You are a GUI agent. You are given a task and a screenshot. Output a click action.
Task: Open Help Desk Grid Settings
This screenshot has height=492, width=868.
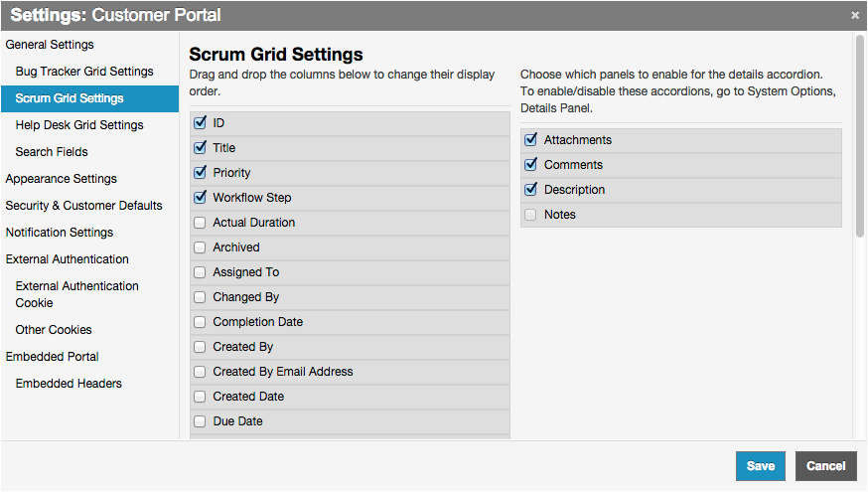(79, 125)
